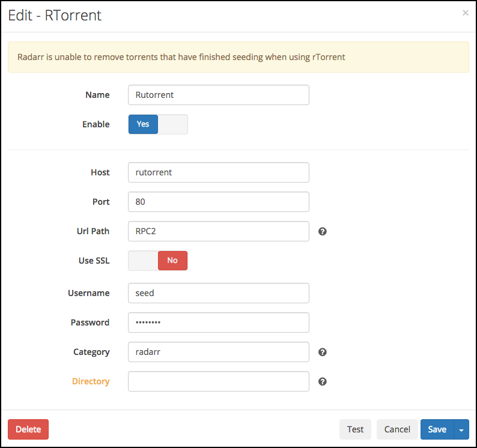Click into the Host text box
Screen dimensions: 477x448
(219, 172)
